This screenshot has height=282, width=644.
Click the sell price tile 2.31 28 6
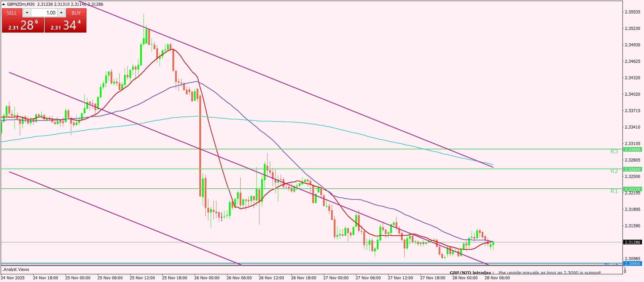[23, 25]
